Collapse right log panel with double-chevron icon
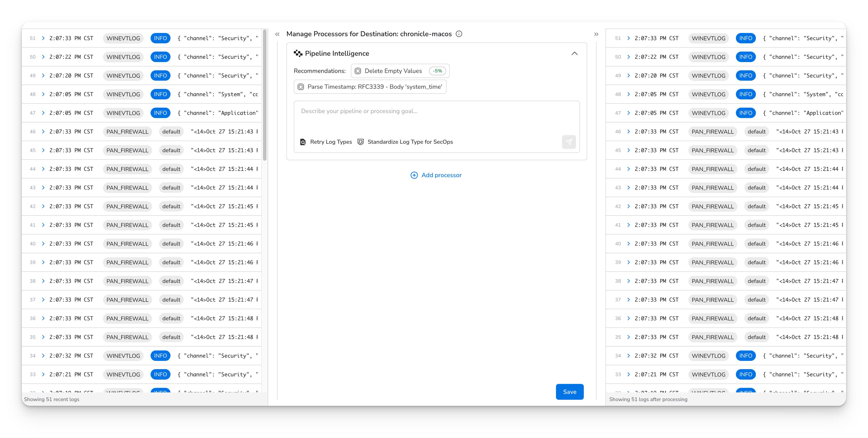 coord(596,34)
